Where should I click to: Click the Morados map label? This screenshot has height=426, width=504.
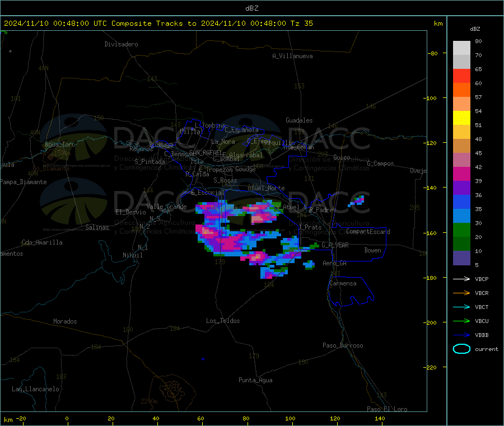click(65, 321)
